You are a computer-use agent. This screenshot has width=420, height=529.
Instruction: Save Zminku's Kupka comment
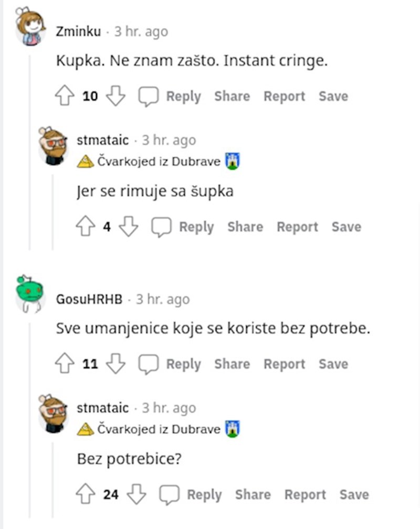click(333, 97)
